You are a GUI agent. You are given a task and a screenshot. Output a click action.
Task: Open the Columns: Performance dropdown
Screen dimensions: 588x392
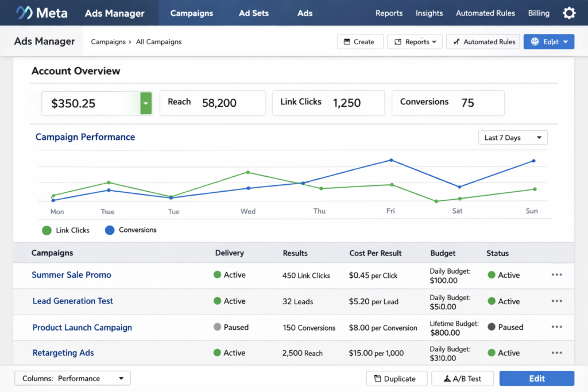point(72,378)
